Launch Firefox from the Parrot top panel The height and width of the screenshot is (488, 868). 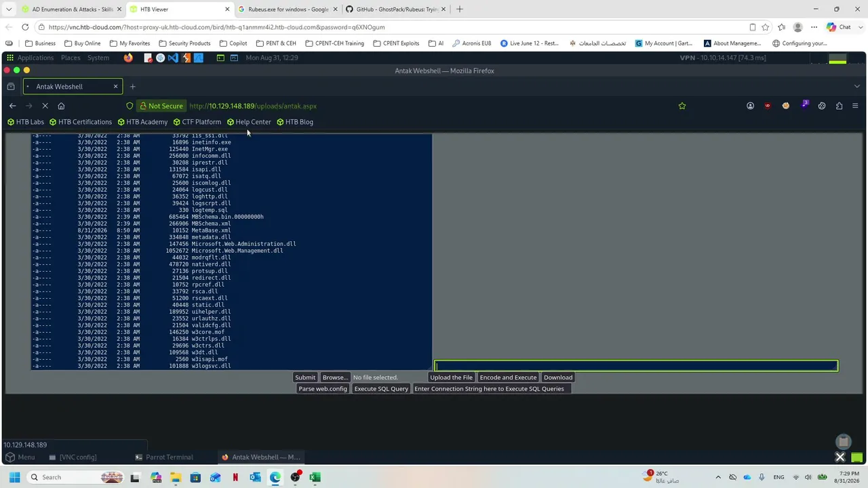(x=128, y=58)
